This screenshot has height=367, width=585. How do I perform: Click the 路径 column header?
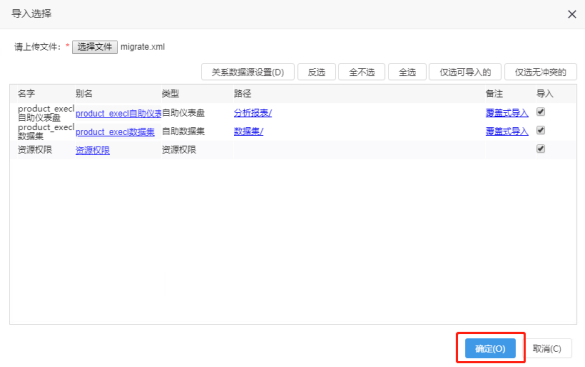tap(243, 94)
